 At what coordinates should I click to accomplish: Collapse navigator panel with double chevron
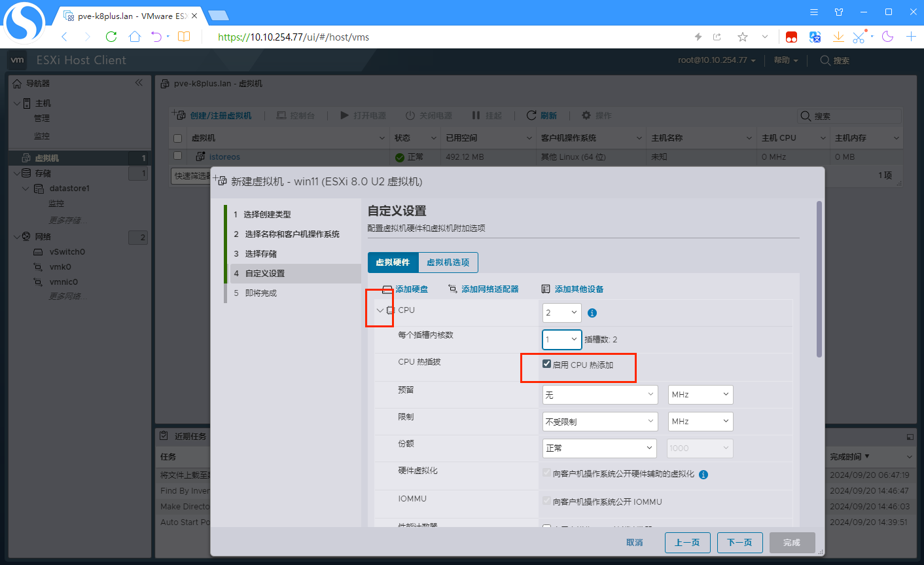[x=139, y=82]
